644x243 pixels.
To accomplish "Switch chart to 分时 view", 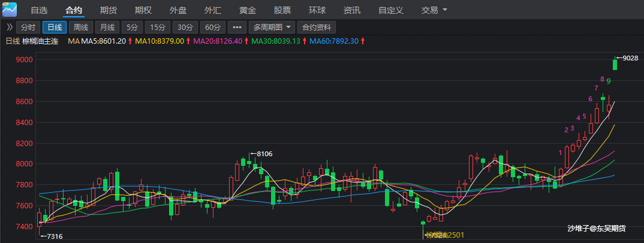I will tap(28, 28).
